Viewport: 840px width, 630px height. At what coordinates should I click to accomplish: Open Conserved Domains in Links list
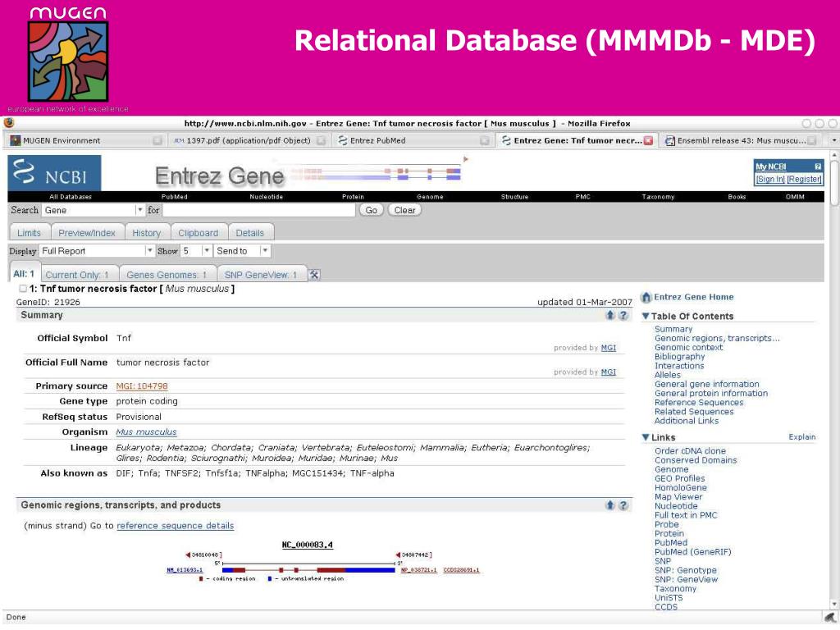coord(696,460)
